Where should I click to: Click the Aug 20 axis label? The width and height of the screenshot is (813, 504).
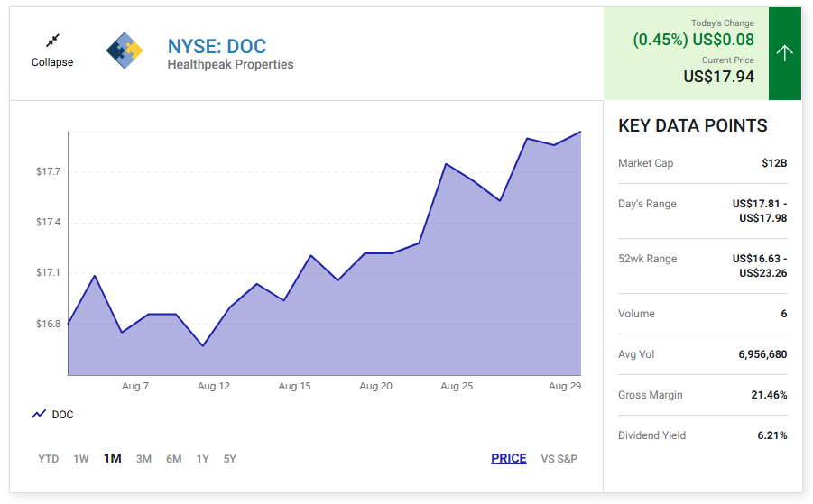(376, 386)
